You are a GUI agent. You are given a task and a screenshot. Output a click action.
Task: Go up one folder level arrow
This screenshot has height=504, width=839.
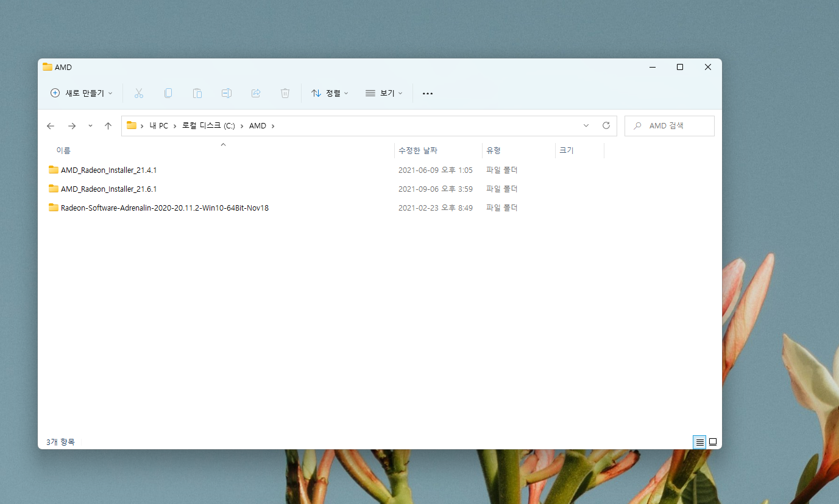[x=108, y=126]
